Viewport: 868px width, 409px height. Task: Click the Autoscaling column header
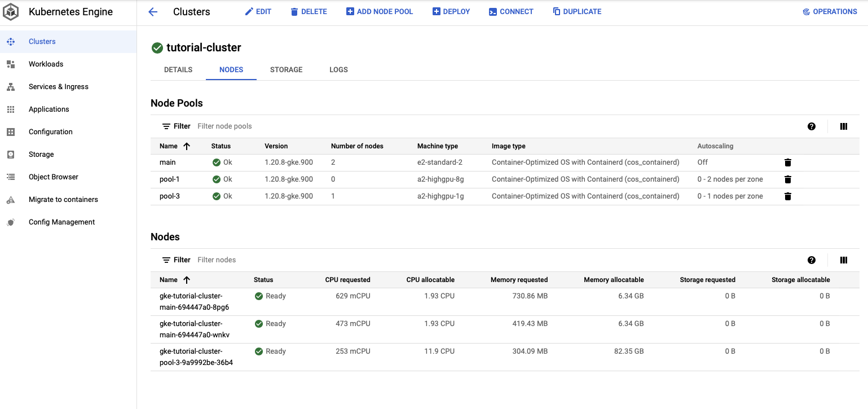tap(715, 146)
